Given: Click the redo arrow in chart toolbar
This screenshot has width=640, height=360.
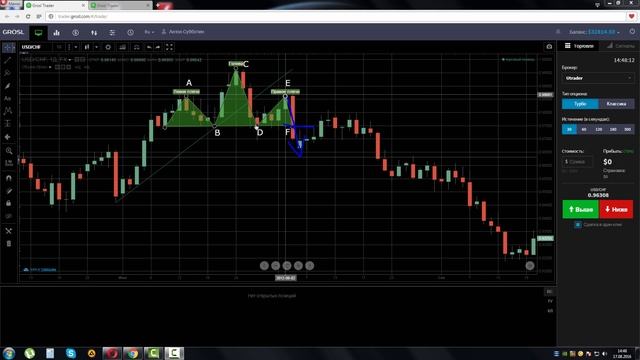Looking at the screenshot, I should pyautogui.click(x=158, y=47).
